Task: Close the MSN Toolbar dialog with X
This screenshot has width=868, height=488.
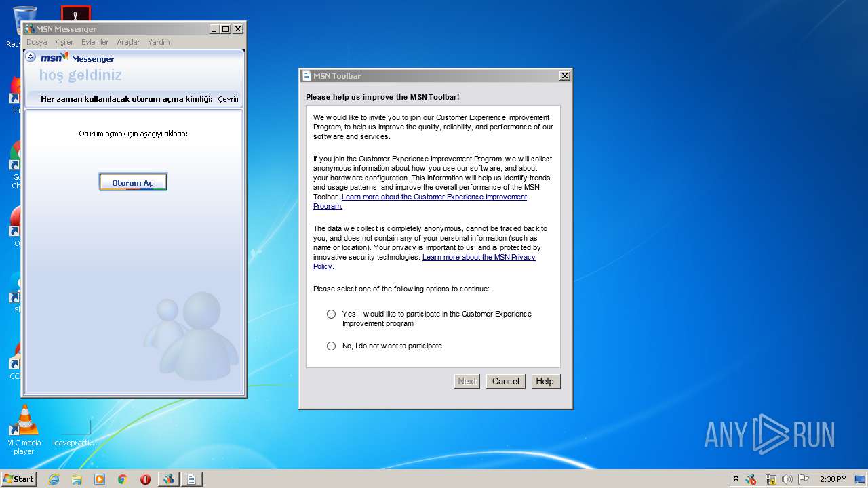Action: [564, 76]
